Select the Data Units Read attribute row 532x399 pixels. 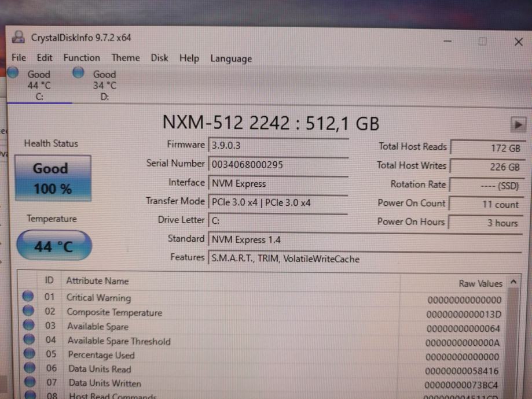click(263, 370)
